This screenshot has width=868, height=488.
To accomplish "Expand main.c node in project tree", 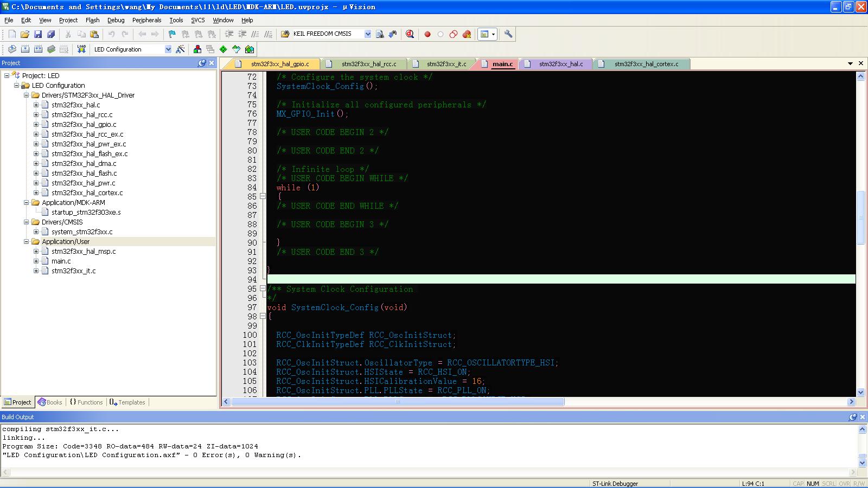I will point(36,261).
